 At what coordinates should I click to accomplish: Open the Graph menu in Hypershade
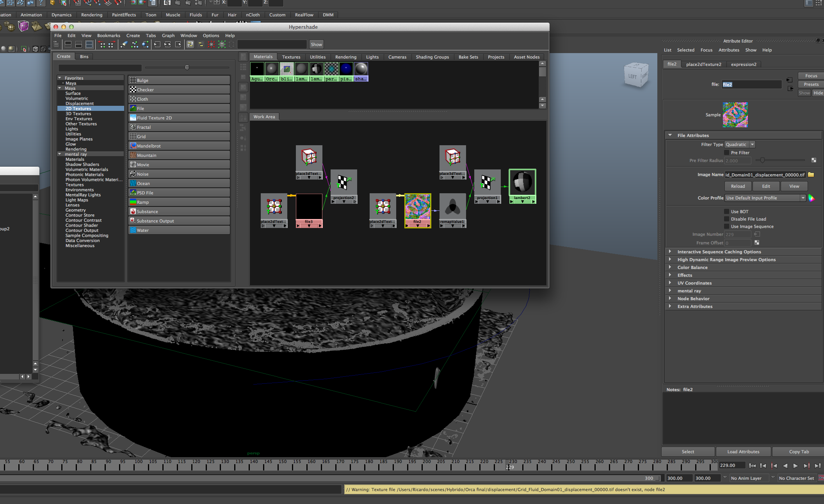click(168, 36)
